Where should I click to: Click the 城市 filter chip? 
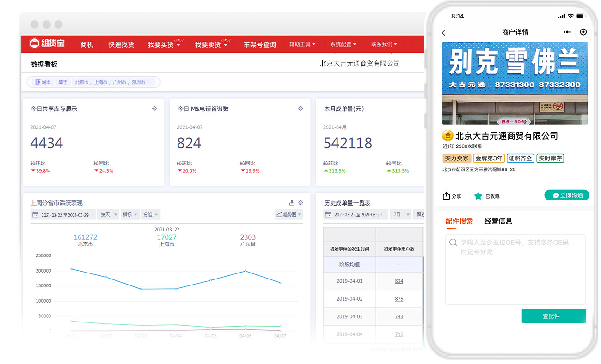(43, 82)
